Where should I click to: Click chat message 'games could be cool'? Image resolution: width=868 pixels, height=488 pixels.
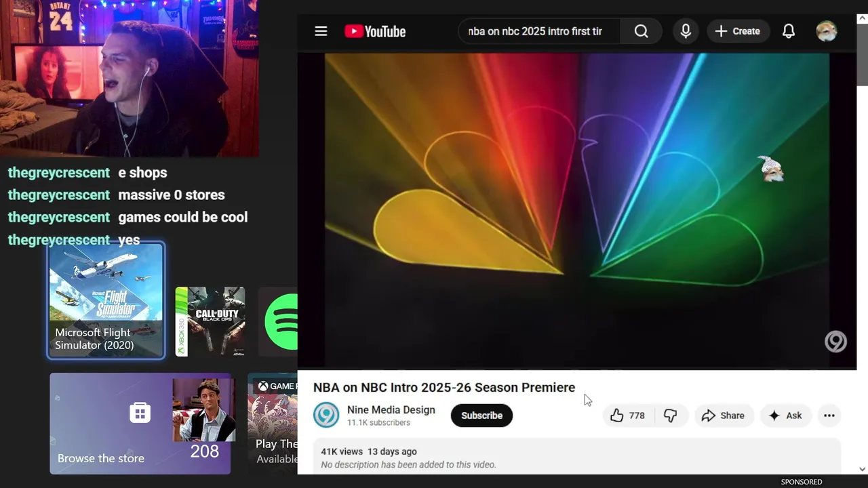coord(183,218)
